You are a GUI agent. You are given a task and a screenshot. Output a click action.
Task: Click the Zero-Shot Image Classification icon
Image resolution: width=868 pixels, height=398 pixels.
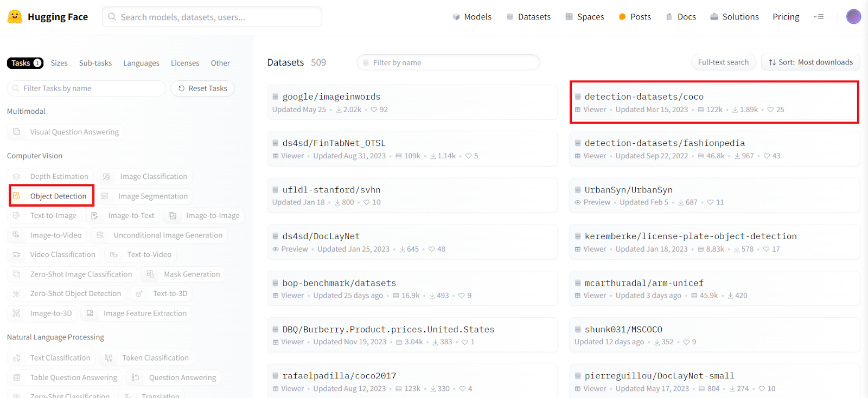click(16, 274)
